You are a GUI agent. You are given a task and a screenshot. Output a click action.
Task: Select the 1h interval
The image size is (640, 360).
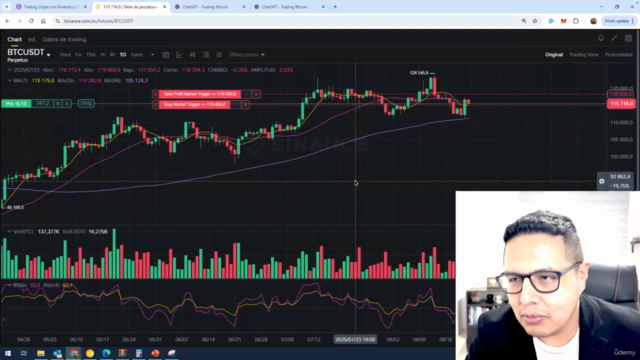[x=103, y=55]
